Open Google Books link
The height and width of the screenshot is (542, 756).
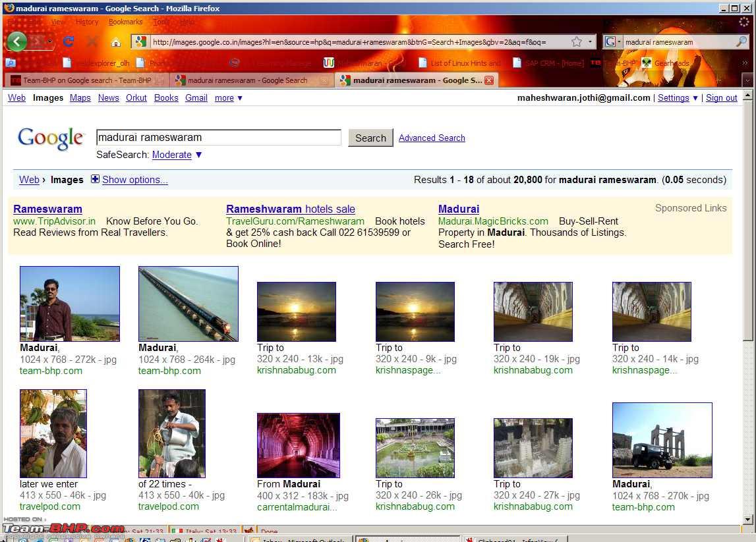pyautogui.click(x=166, y=98)
